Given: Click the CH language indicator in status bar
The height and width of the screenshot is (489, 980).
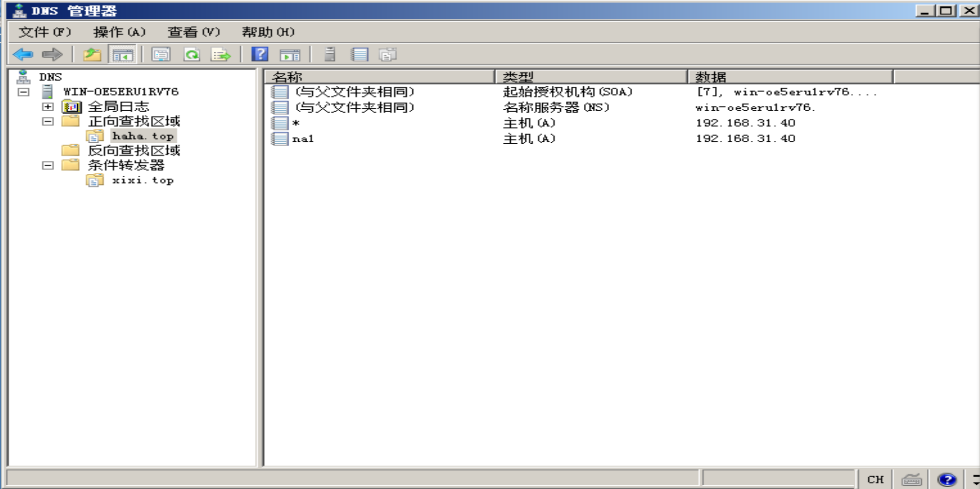Looking at the screenshot, I should [x=876, y=479].
